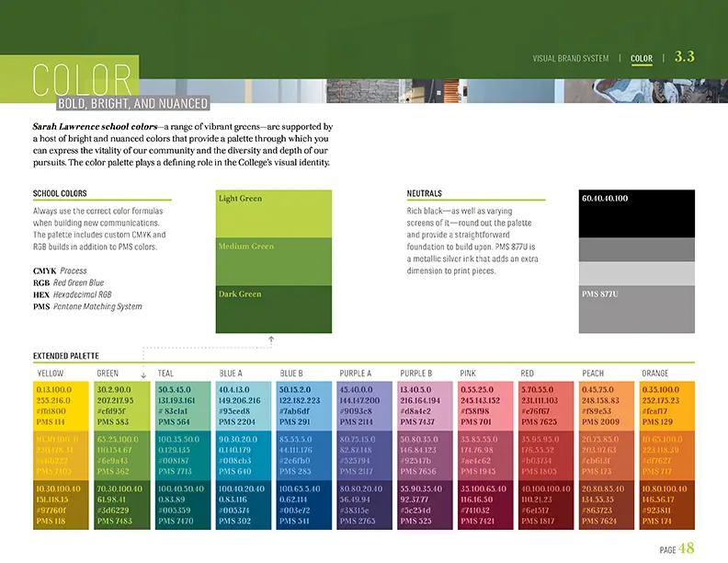Pick the rich black 60.40.40.100 swatch
The image size is (728, 563).
pos(636,213)
